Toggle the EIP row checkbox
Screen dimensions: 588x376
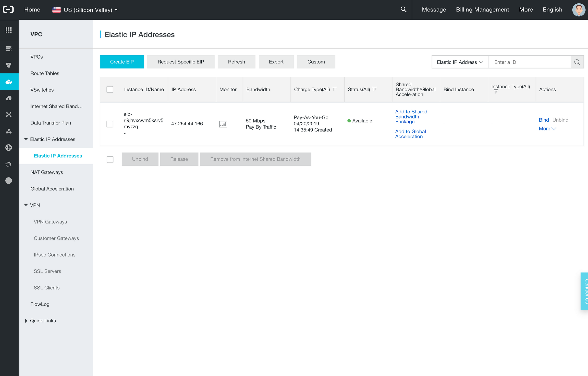(110, 124)
